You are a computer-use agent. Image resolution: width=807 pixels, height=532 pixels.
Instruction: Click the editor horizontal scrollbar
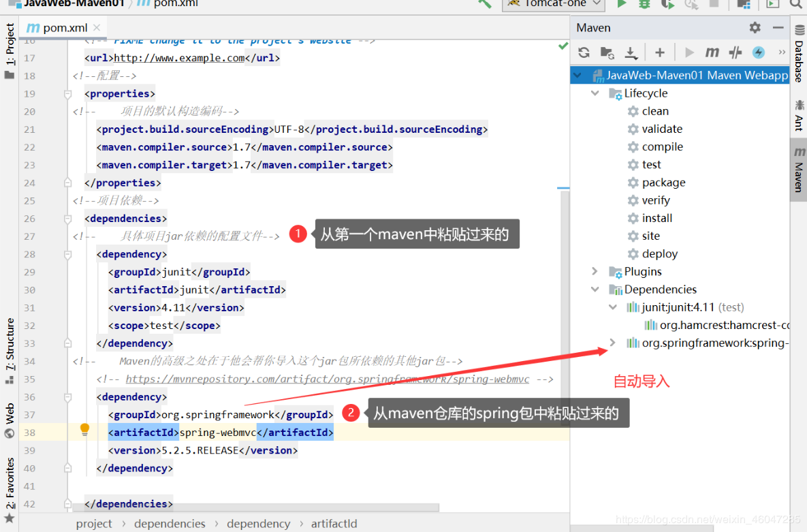pos(256,507)
